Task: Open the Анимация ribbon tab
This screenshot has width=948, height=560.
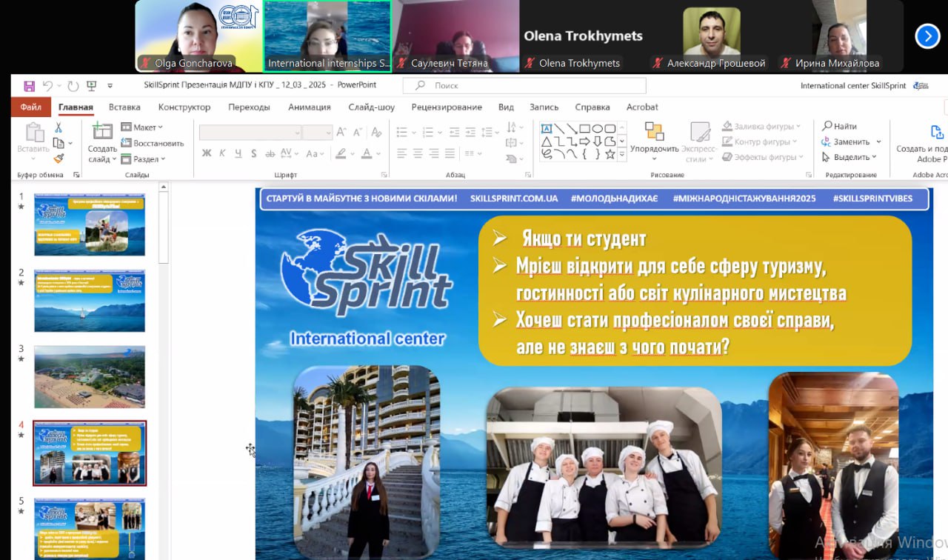Action: coord(309,107)
